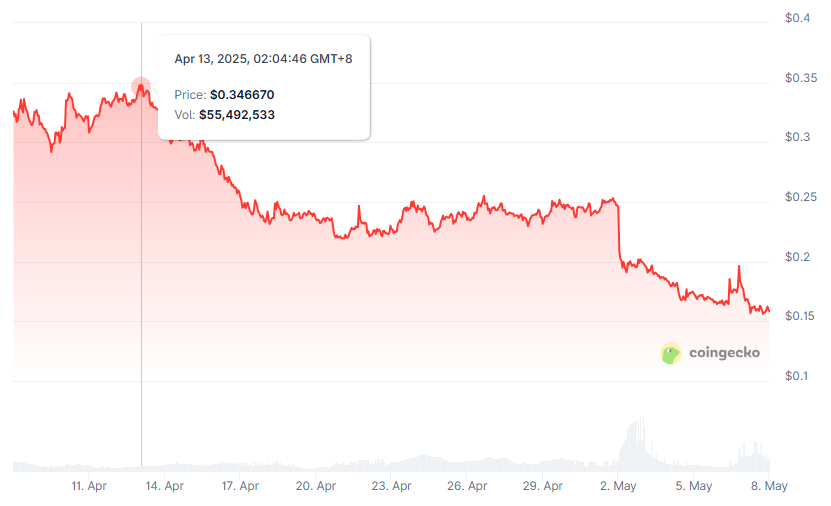Click the 8. May date label
This screenshot has width=831, height=506.
[769, 486]
